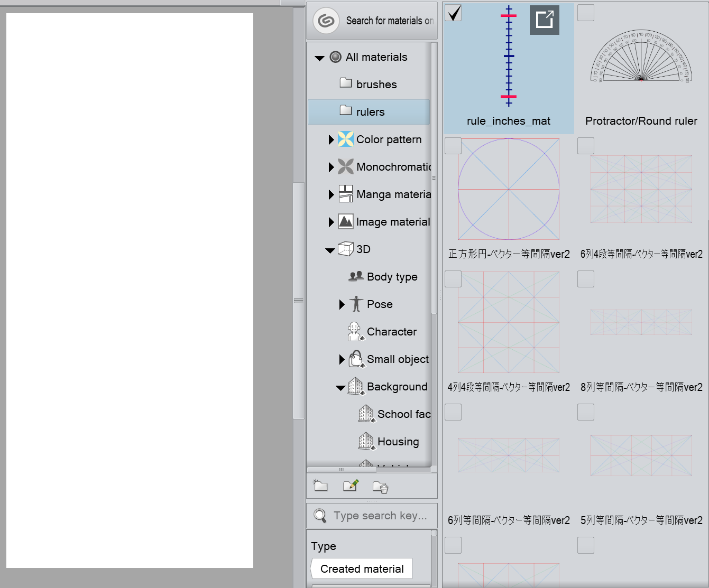Uncheck the rule_inches_mat material checkbox
Viewport: 709px width, 588px height.
pos(454,13)
